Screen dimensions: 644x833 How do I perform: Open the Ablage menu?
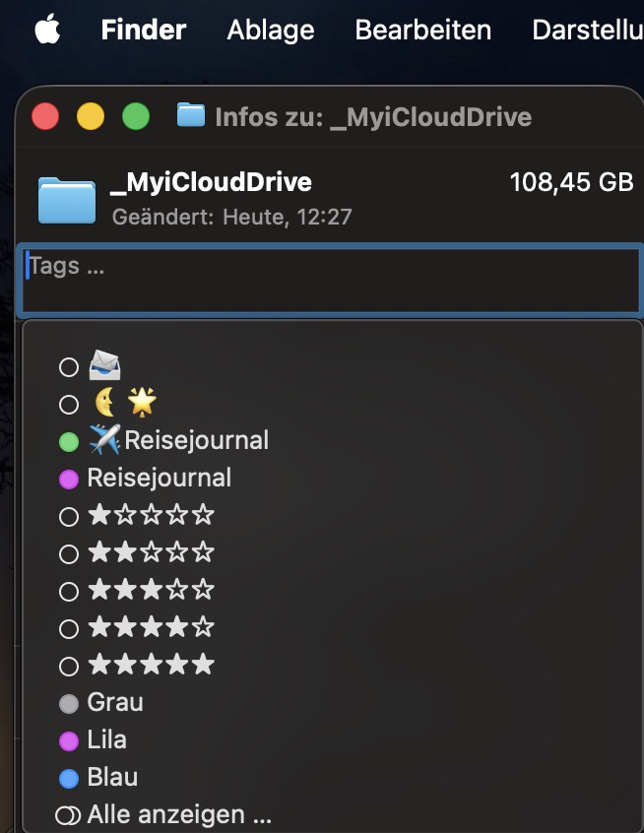pyautogui.click(x=271, y=30)
